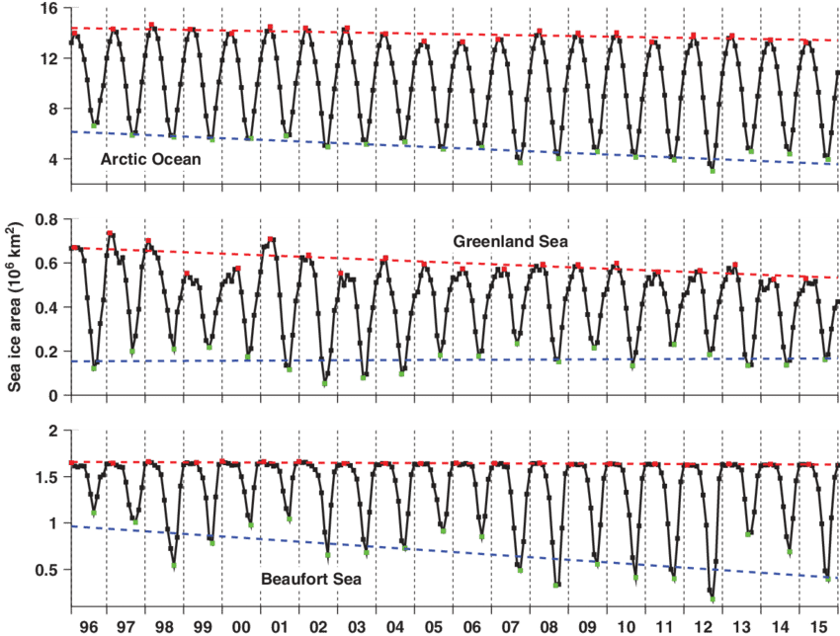Image resolution: width=840 pixels, height=636 pixels.
Task: Click the "Beaufort Sea" panel label
Action: pos(311,578)
